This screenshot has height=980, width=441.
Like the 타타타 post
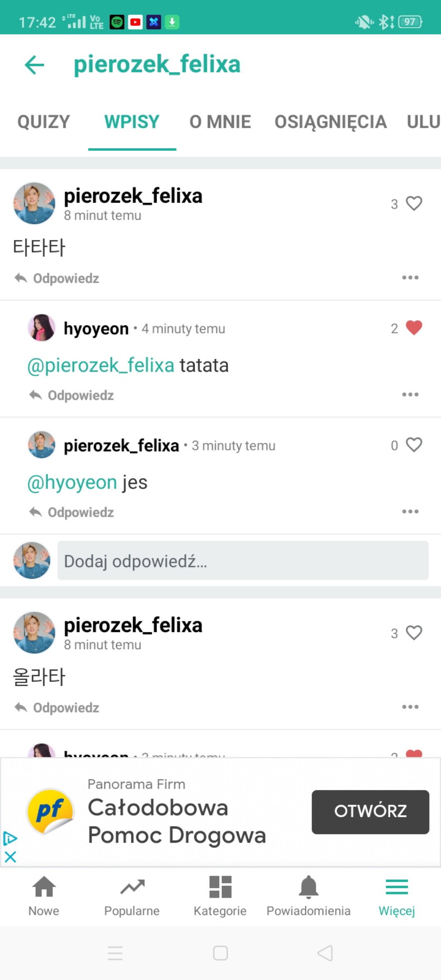click(x=414, y=203)
